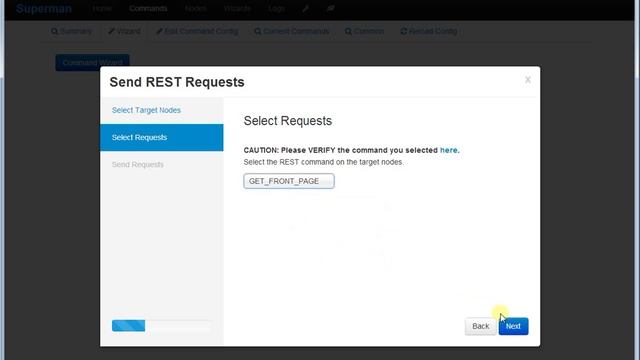Follow the 'here' verification link

[449, 150]
